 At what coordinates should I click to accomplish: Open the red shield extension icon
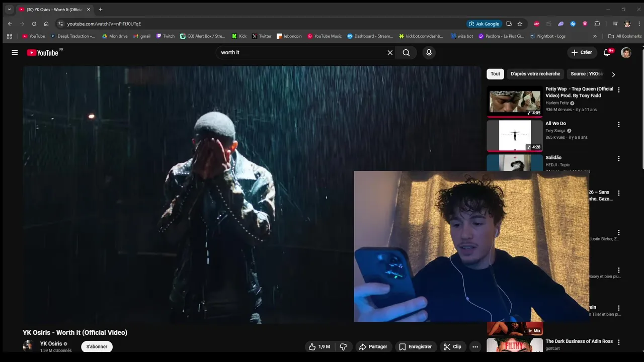point(585,24)
